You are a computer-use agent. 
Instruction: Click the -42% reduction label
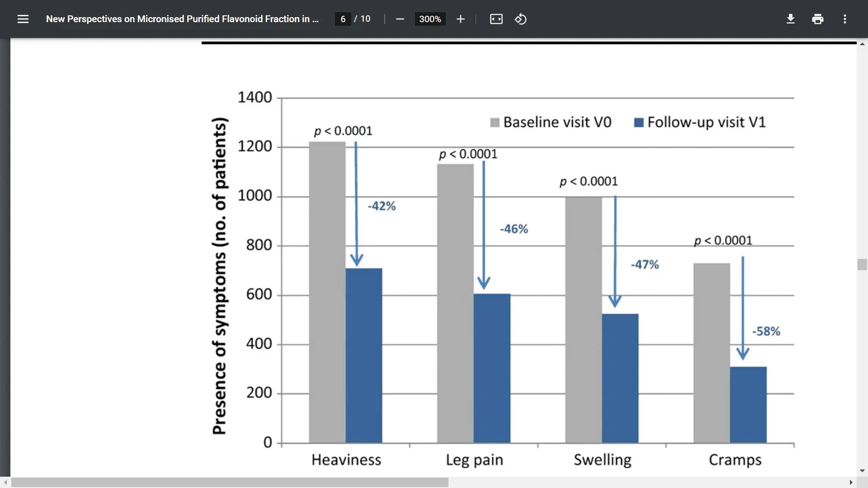point(382,206)
